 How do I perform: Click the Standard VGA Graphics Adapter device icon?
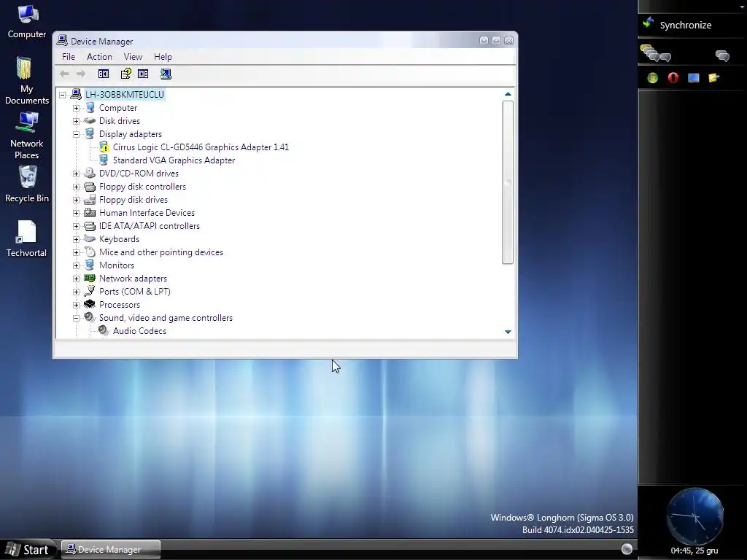[x=104, y=160]
